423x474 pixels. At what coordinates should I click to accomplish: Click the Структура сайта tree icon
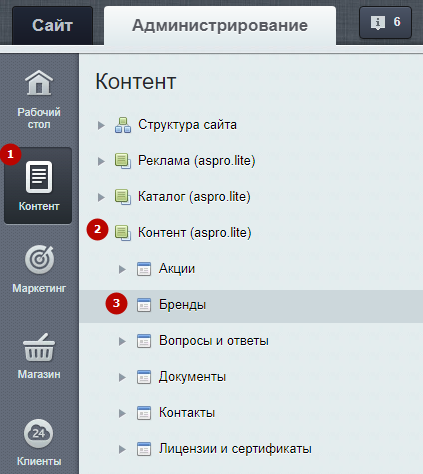pos(123,125)
